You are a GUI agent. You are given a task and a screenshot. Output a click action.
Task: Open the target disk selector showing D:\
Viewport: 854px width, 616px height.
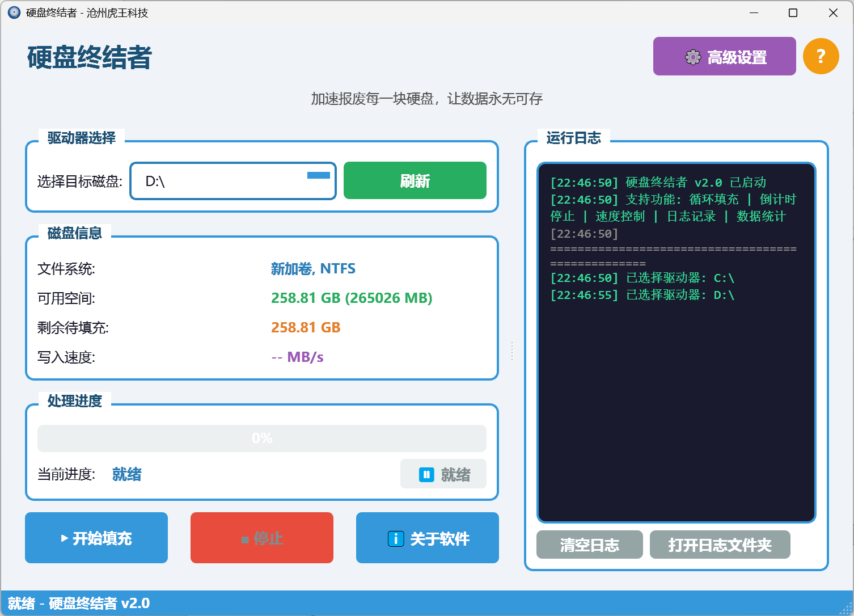pyautogui.click(x=232, y=180)
